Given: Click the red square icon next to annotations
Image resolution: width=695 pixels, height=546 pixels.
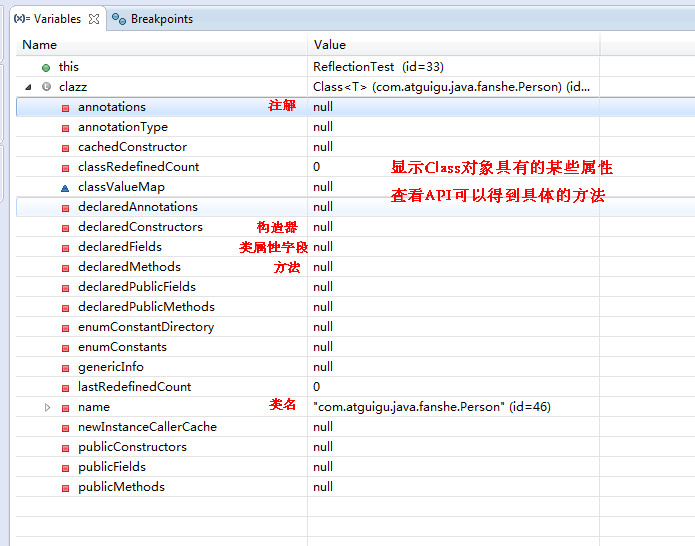Looking at the screenshot, I should [x=66, y=107].
